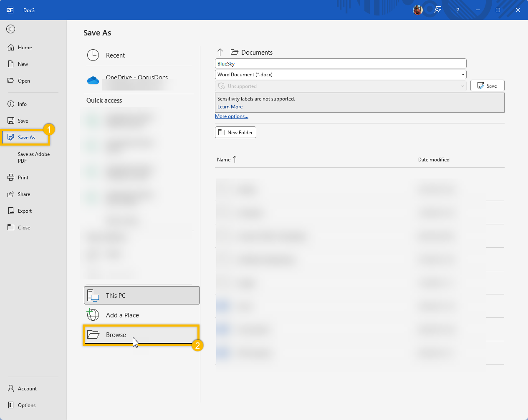Sort files by Date modified column
The height and width of the screenshot is (420, 528).
pyautogui.click(x=434, y=160)
